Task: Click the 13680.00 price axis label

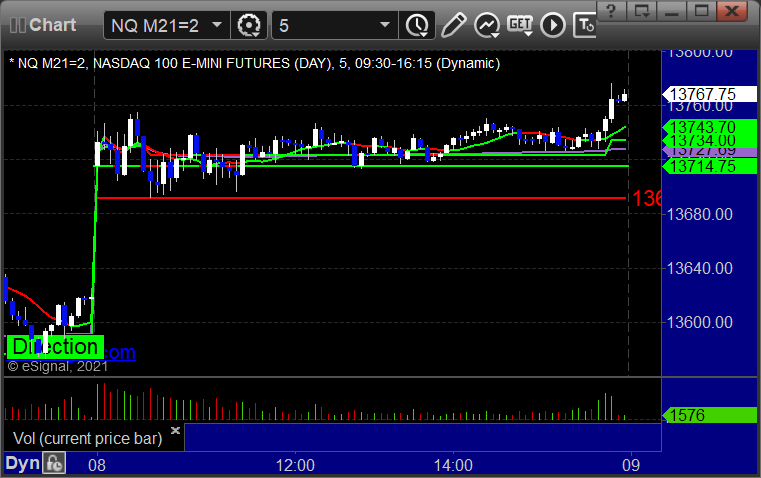Action: click(700, 214)
